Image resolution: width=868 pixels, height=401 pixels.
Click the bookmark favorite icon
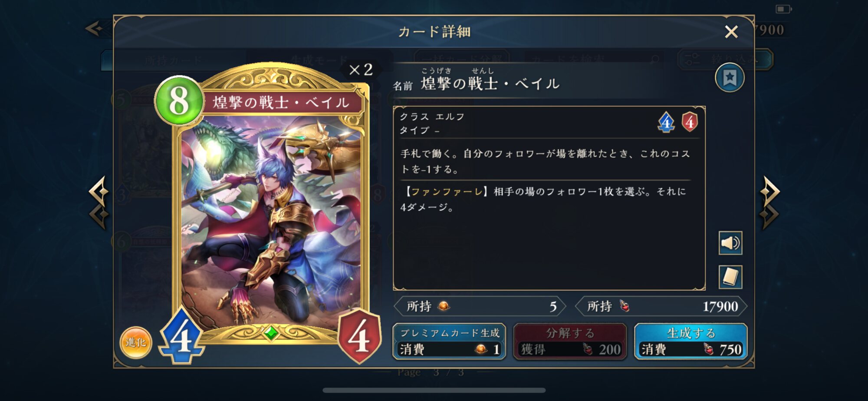point(730,78)
